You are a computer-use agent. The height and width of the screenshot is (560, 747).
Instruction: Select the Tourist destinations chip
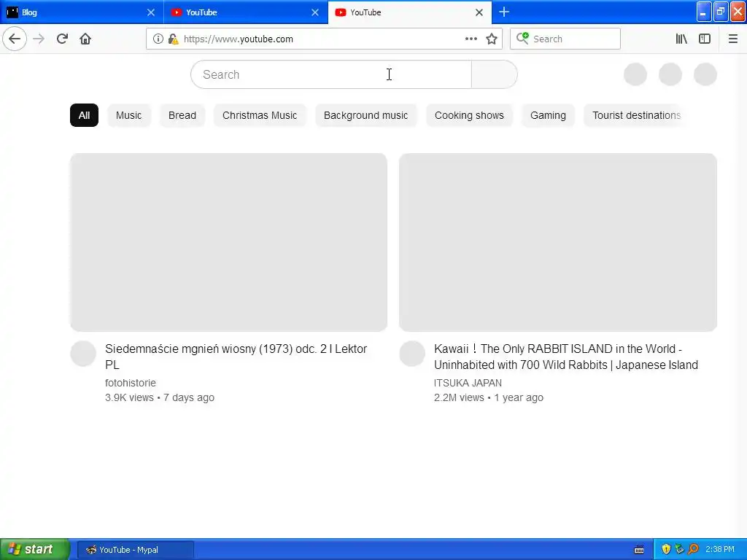click(x=636, y=115)
